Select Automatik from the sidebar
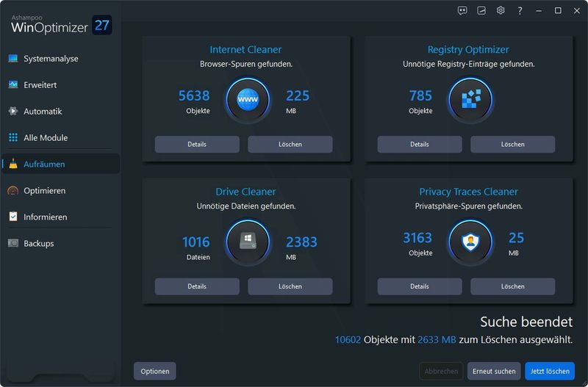This screenshot has height=387, width=588. [43, 112]
